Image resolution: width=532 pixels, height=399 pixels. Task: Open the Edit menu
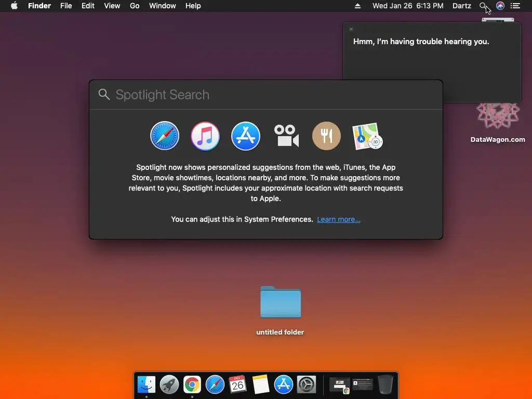point(88,6)
